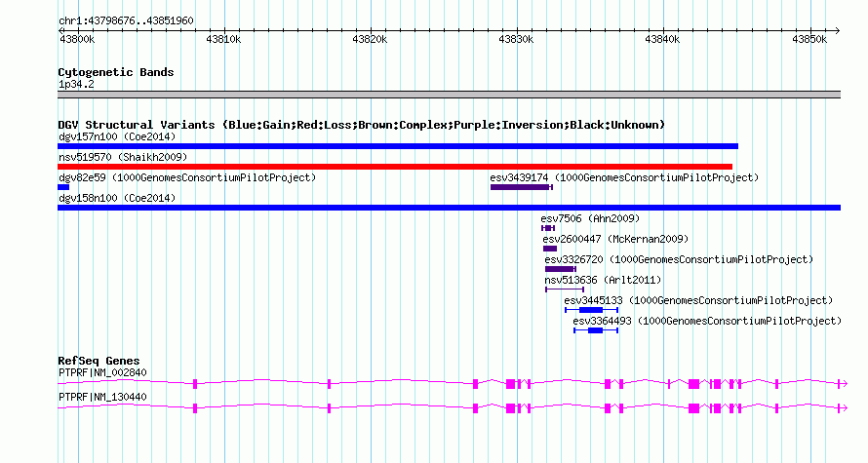This screenshot has height=463, width=868.
Task: Click the esv7506 (Ahn2009) variant glyph
Action: click(x=547, y=228)
